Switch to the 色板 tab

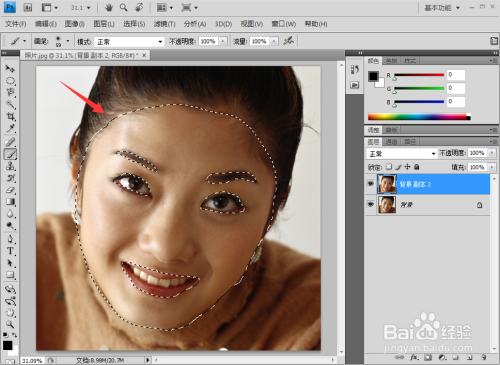[x=391, y=61]
